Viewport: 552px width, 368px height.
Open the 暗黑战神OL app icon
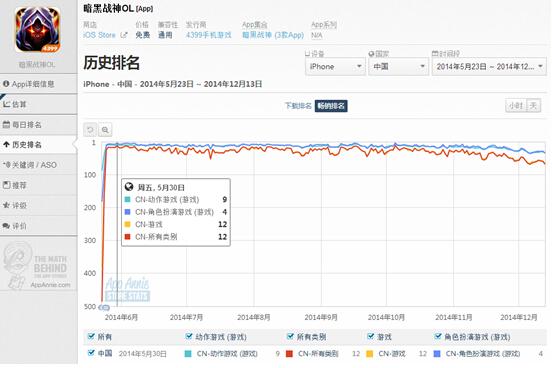pyautogui.click(x=38, y=30)
